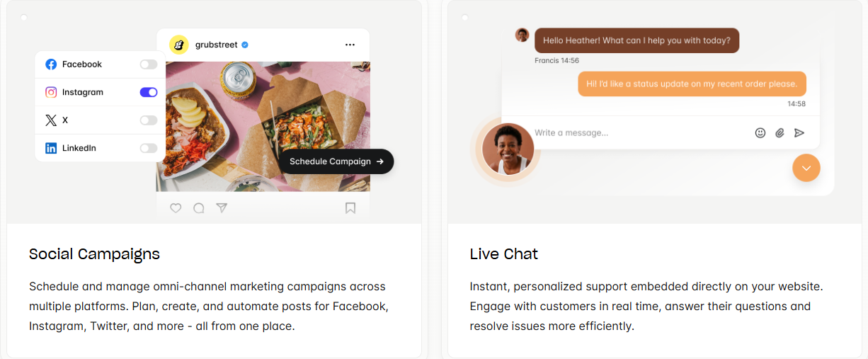
Task: Click the orange chevron-down chat button
Action: click(x=806, y=168)
